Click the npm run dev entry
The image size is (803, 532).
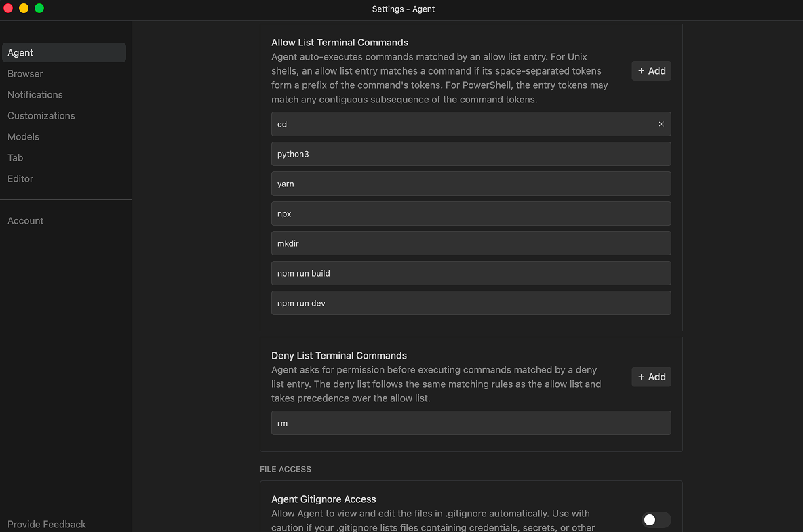(x=471, y=303)
